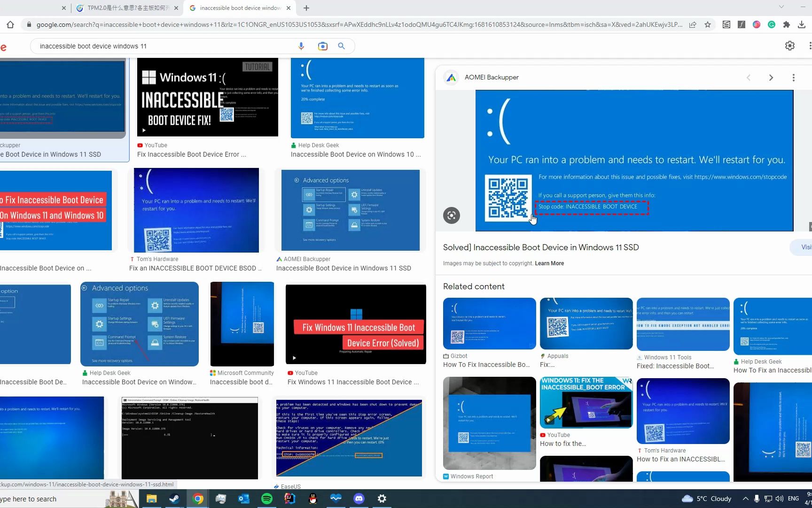The width and height of the screenshot is (812, 508).
Task: Close the TPM2.0 tab
Action: pos(176,8)
